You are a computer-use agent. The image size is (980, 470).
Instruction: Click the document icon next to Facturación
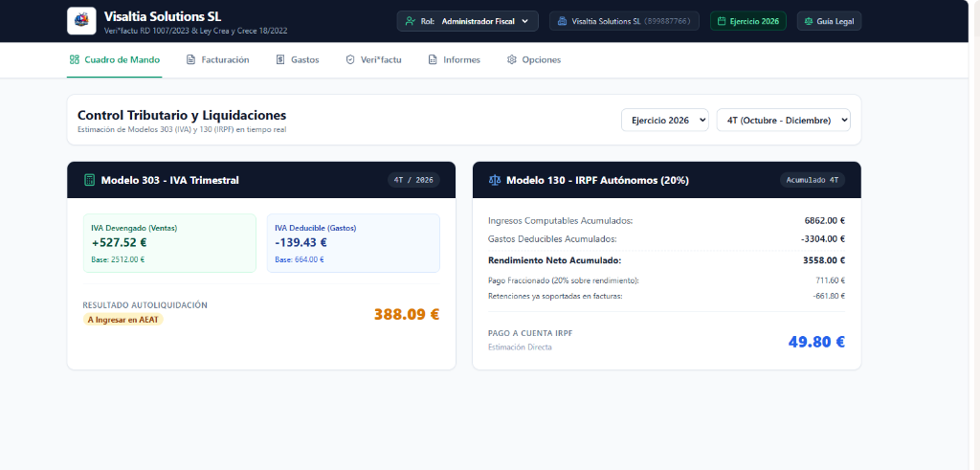click(x=191, y=60)
